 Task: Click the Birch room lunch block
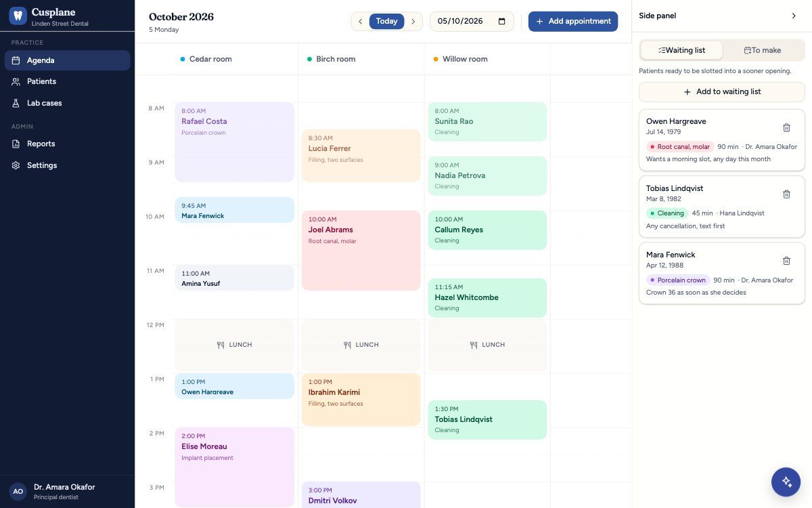(x=361, y=345)
